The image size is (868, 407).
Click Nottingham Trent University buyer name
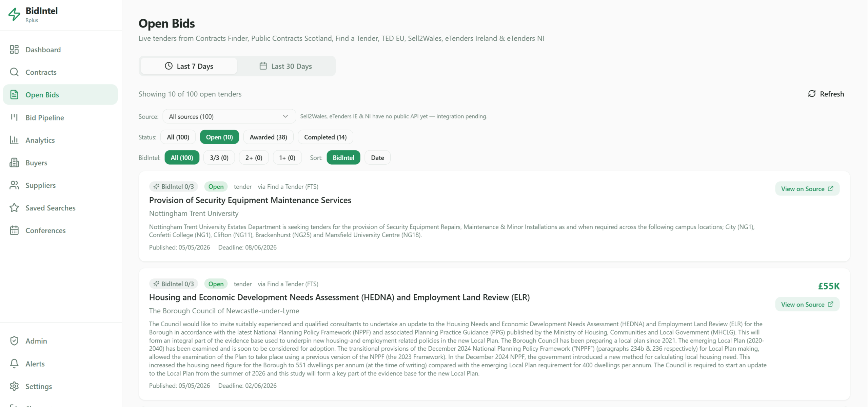194,214
